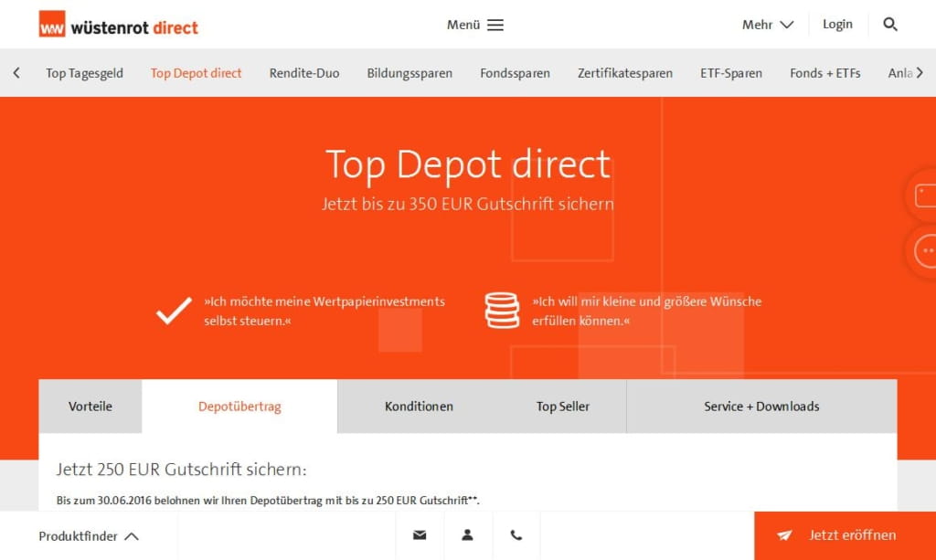The height and width of the screenshot is (560, 936).
Task: Select the Depotübertrag tab
Action: click(x=239, y=407)
